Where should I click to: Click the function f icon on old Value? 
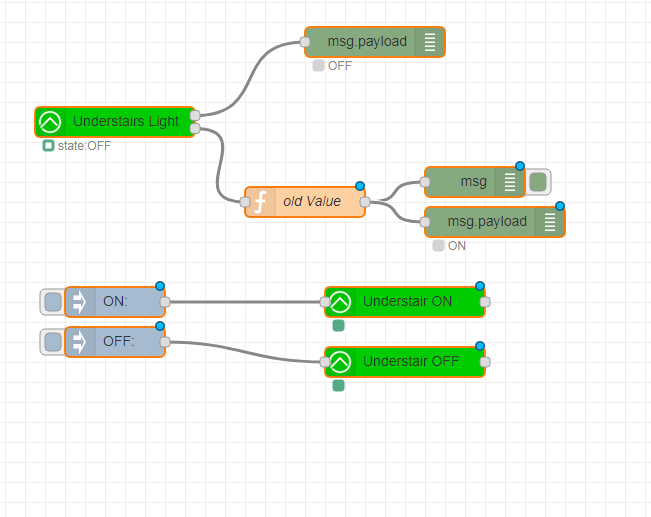[x=260, y=202]
